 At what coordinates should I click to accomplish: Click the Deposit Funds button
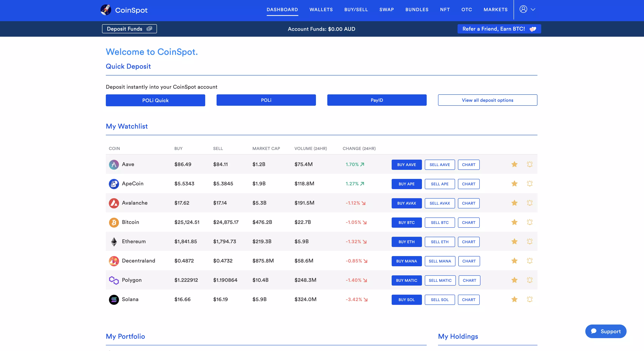pos(129,29)
